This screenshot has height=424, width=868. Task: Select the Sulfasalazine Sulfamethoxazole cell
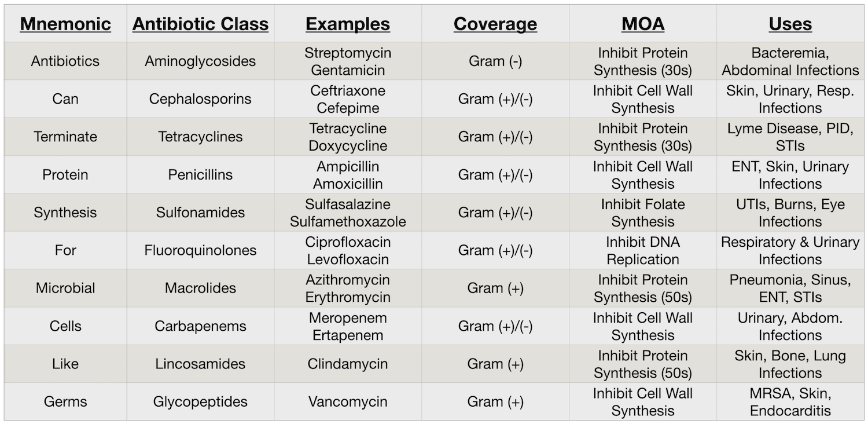[x=348, y=213]
